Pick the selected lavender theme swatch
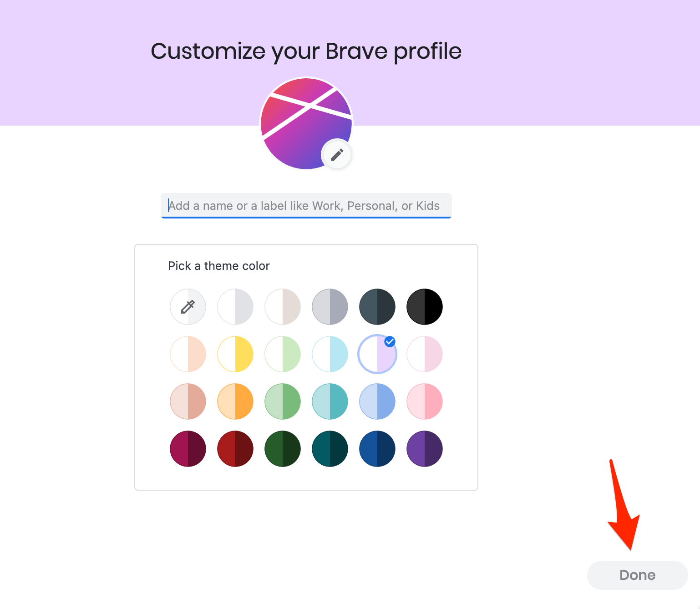 [377, 354]
